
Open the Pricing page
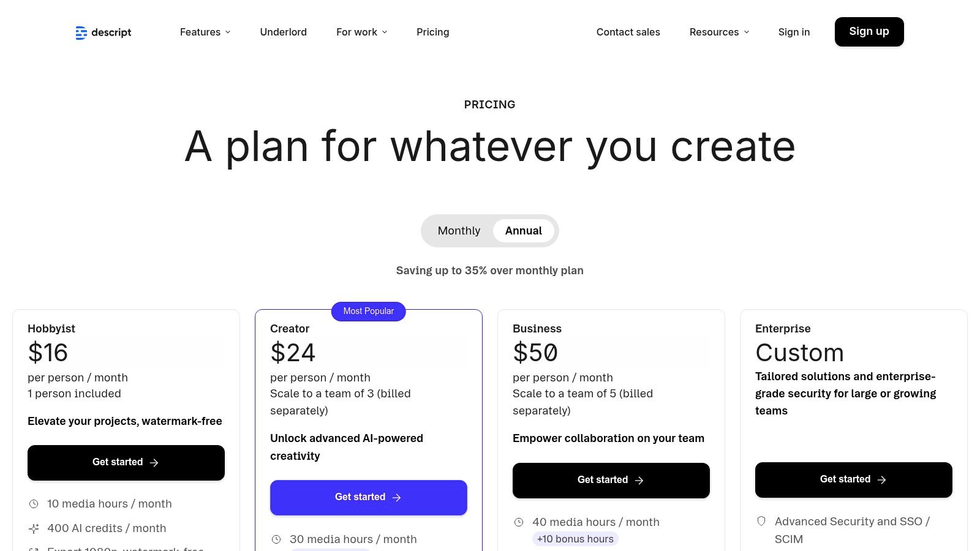[x=432, y=32]
